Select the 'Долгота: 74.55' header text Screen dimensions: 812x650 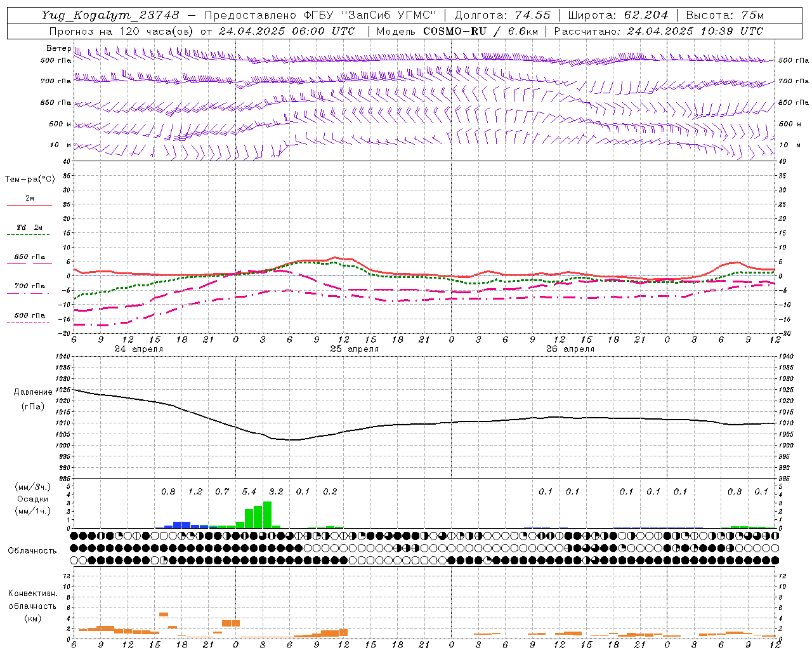pos(503,15)
